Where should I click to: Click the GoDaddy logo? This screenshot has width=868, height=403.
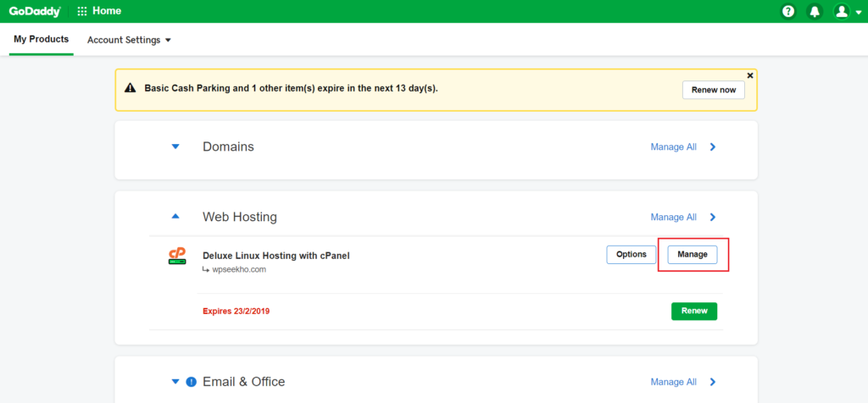click(36, 11)
